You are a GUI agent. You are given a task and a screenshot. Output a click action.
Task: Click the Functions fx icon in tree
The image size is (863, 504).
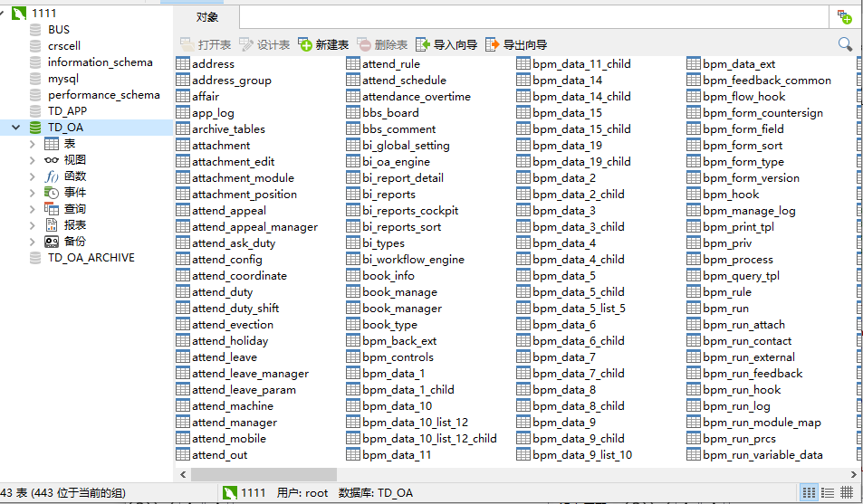[x=52, y=176]
